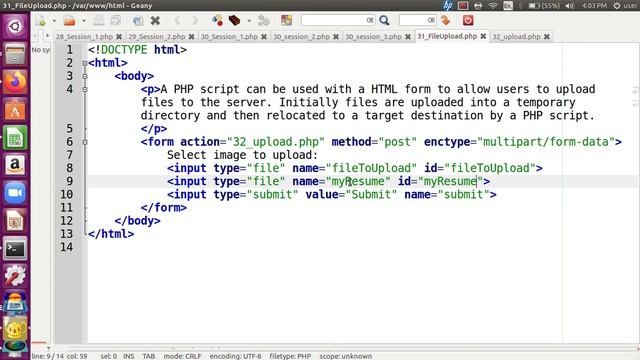Navigate forward a location

pyautogui.click(x=195, y=20)
